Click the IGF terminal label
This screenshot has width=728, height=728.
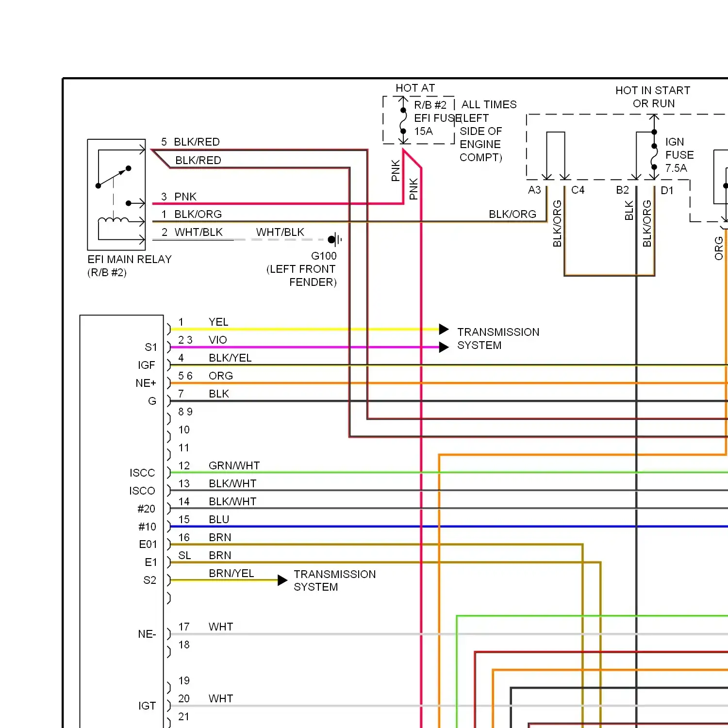pos(147,365)
